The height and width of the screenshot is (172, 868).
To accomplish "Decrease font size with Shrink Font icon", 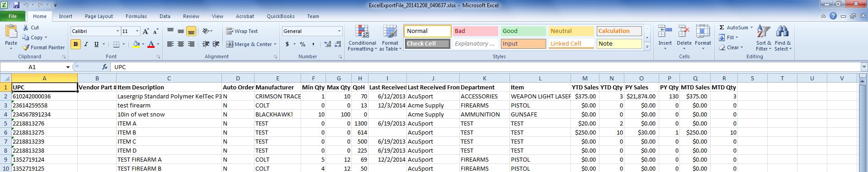I will [156, 31].
